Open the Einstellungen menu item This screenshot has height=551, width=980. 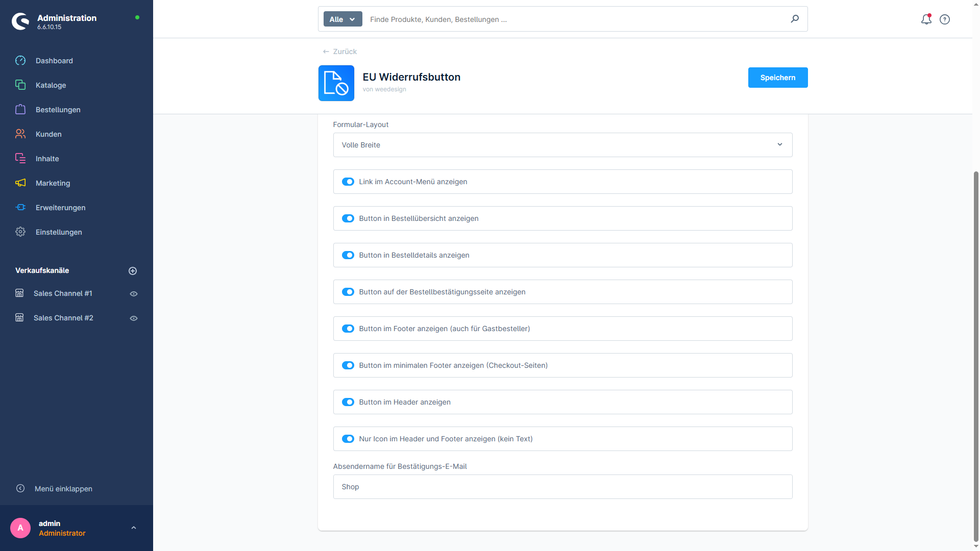click(59, 232)
